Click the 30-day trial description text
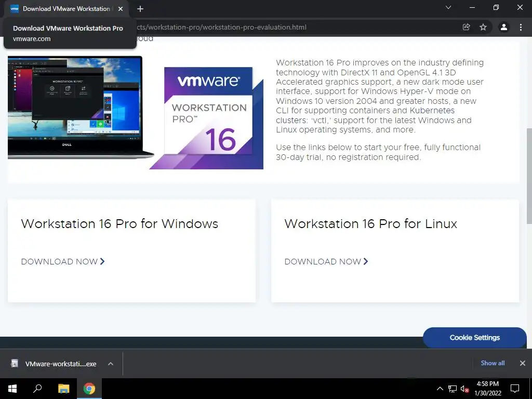 point(378,152)
